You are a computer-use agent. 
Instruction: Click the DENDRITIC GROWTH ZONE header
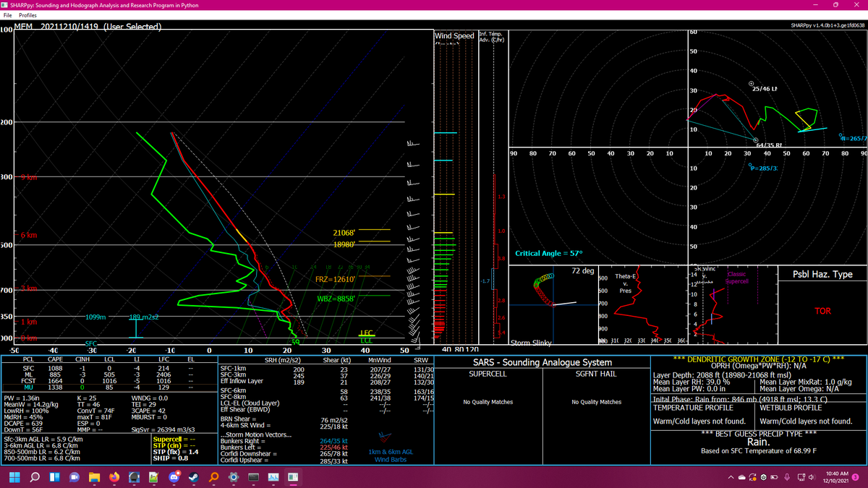point(758,358)
